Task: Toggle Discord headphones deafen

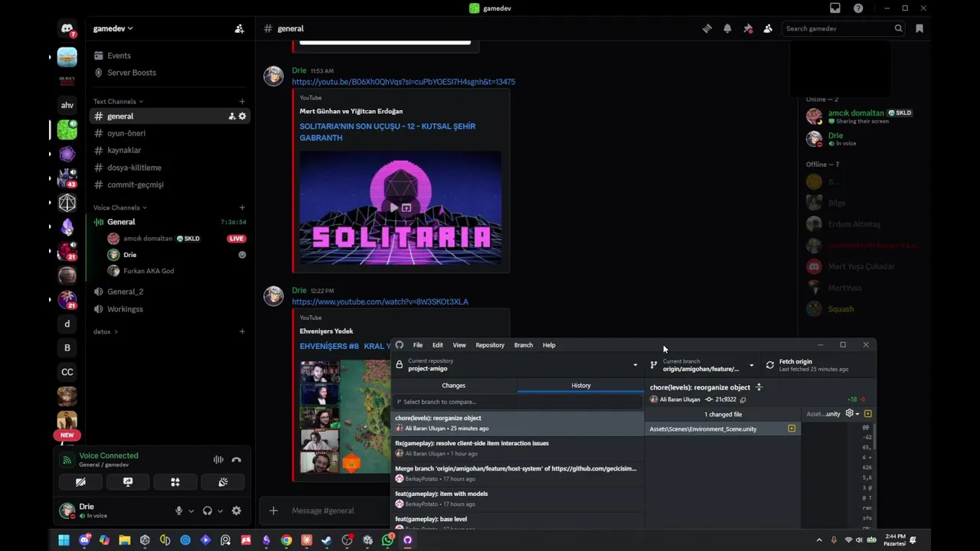Action: (x=207, y=511)
